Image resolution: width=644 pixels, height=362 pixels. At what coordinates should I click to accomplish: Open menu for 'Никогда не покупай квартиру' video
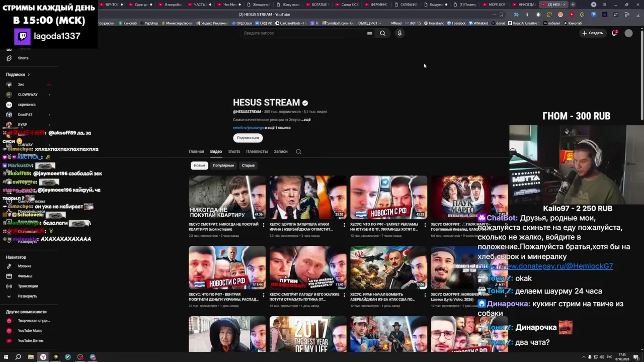point(264,225)
